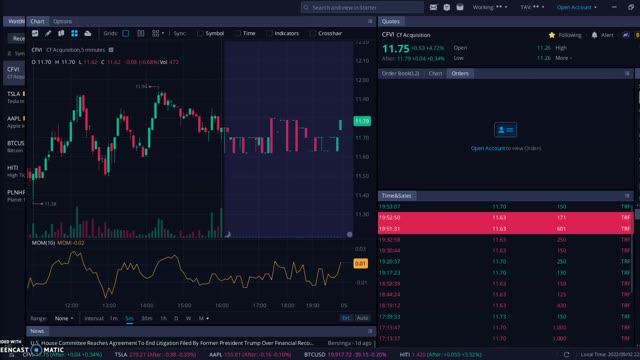Open the Order Book panel menu icon
This screenshot has width=640, height=360.
tap(627, 73)
